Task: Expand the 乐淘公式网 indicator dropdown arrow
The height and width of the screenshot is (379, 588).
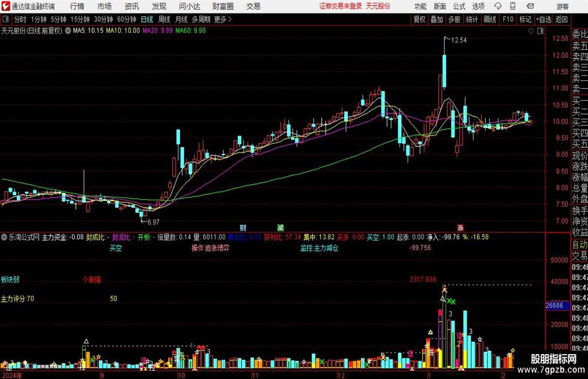Action: pyautogui.click(x=4, y=237)
